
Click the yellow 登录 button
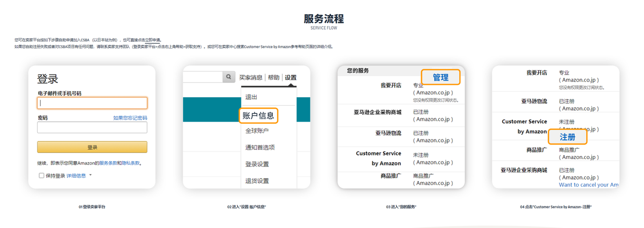pyautogui.click(x=92, y=147)
